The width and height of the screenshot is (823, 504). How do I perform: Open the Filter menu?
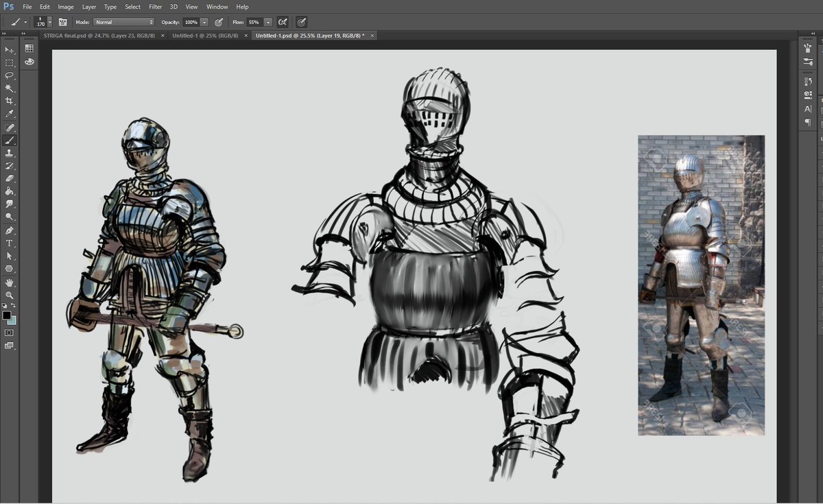pyautogui.click(x=155, y=7)
